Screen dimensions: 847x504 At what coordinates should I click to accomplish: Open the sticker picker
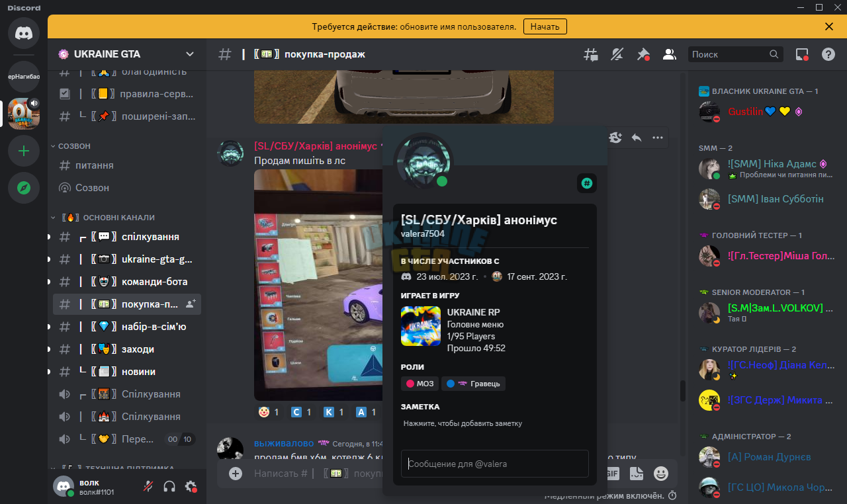tap(636, 473)
